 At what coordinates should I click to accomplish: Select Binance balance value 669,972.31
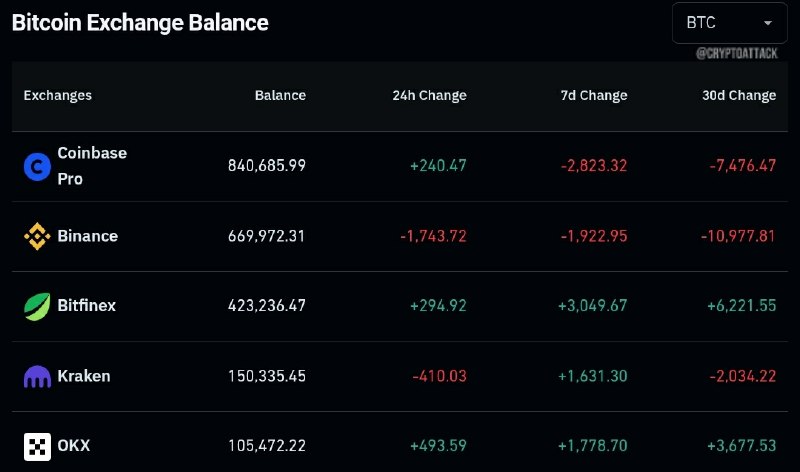266,236
